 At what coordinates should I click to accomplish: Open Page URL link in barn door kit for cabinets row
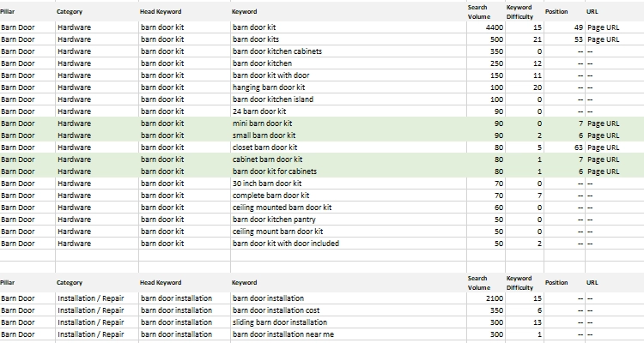[x=603, y=171]
